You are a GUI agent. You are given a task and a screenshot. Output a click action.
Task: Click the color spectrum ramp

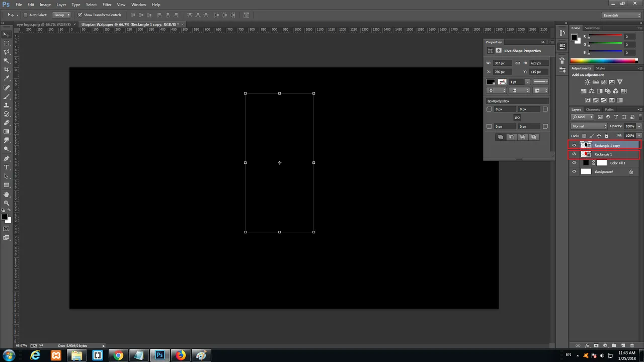click(604, 61)
